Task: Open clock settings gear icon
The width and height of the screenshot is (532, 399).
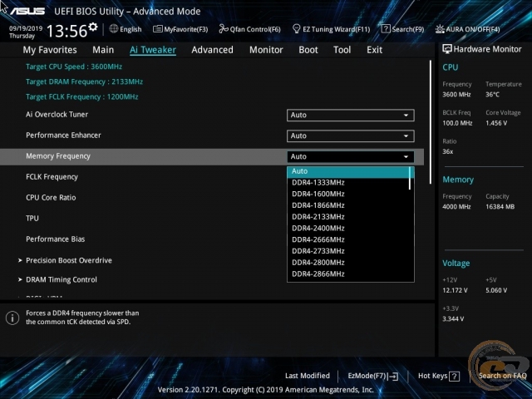Action: [92, 27]
